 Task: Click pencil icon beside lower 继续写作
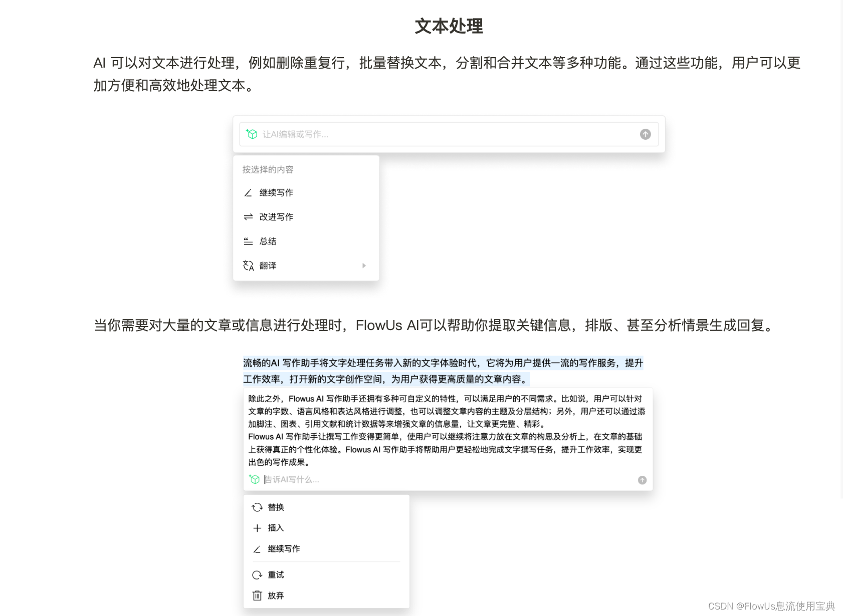click(x=257, y=549)
